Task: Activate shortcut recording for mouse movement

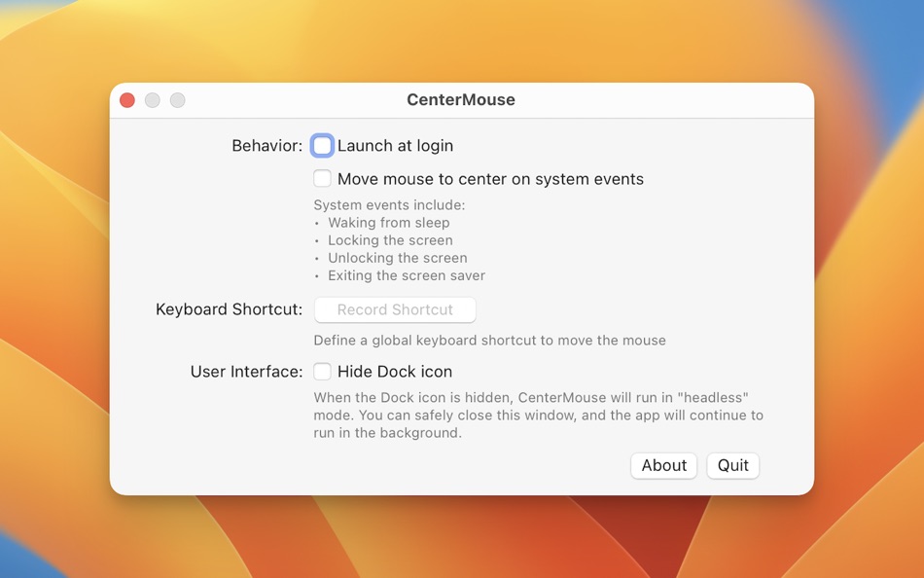Action: (x=394, y=309)
